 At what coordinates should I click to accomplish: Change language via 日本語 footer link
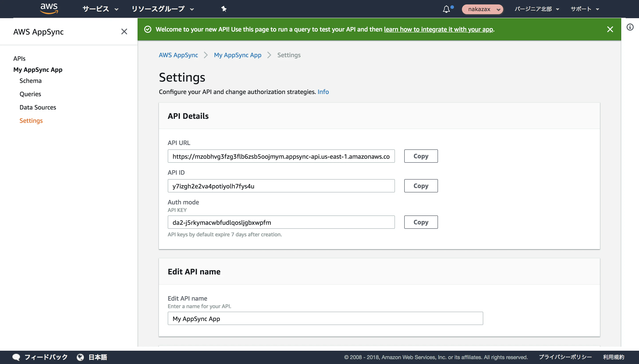98,357
